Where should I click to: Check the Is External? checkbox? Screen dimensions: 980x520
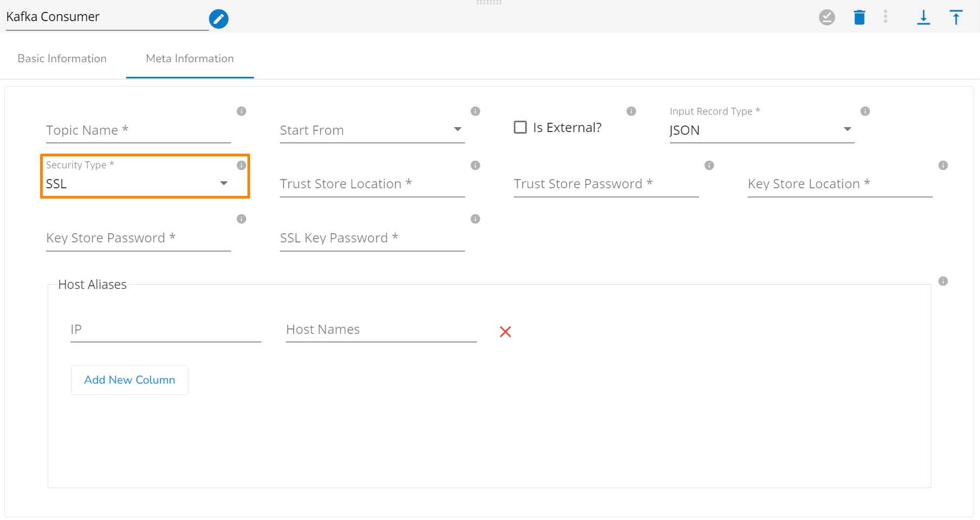(x=520, y=127)
